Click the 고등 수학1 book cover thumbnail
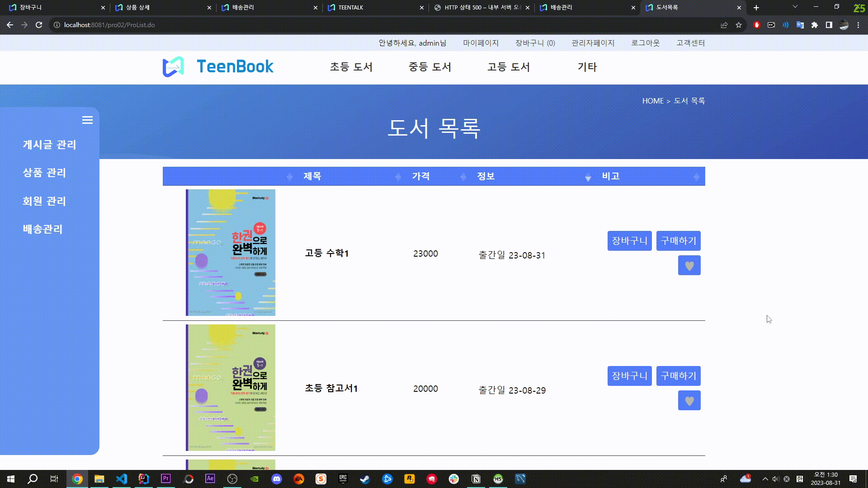 [x=231, y=253]
